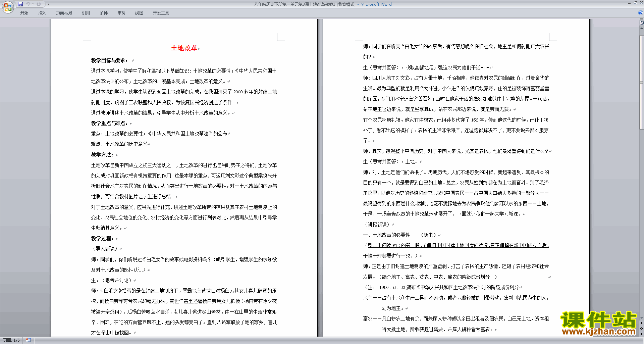This screenshot has width=644, height=344.
Task: Jump to next page with the double-down arrow
Action: tap(641, 334)
